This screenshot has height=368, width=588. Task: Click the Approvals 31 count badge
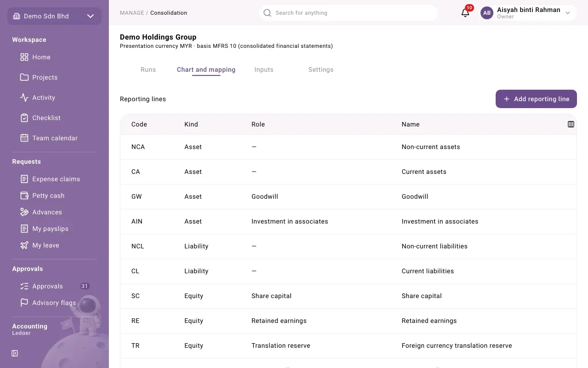click(85, 286)
